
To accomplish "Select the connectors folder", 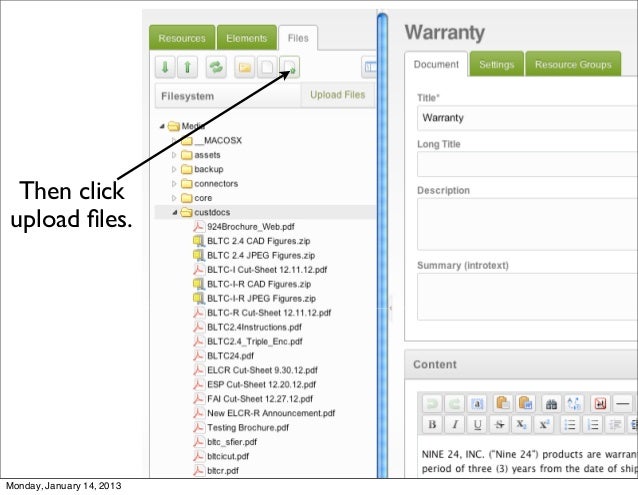I will pyautogui.click(x=216, y=184).
